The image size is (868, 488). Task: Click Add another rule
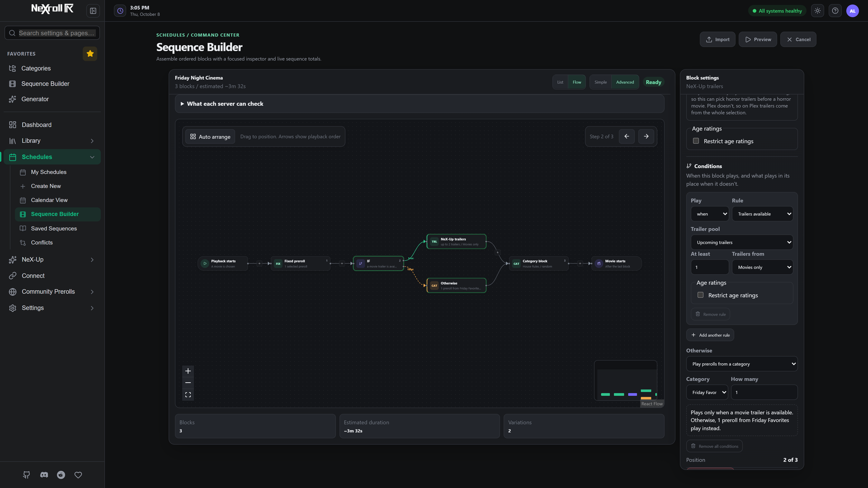click(710, 335)
